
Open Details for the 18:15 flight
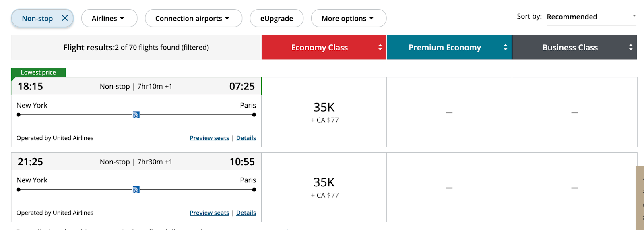[x=246, y=138]
